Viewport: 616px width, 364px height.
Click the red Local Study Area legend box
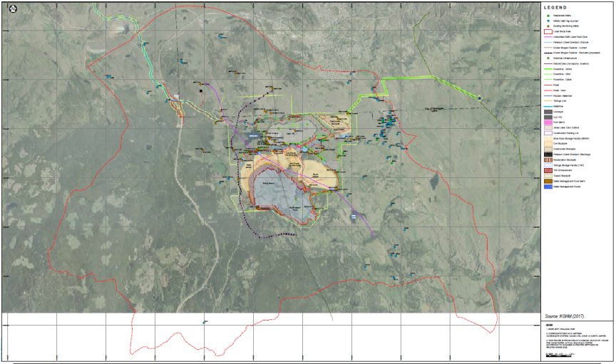point(548,31)
